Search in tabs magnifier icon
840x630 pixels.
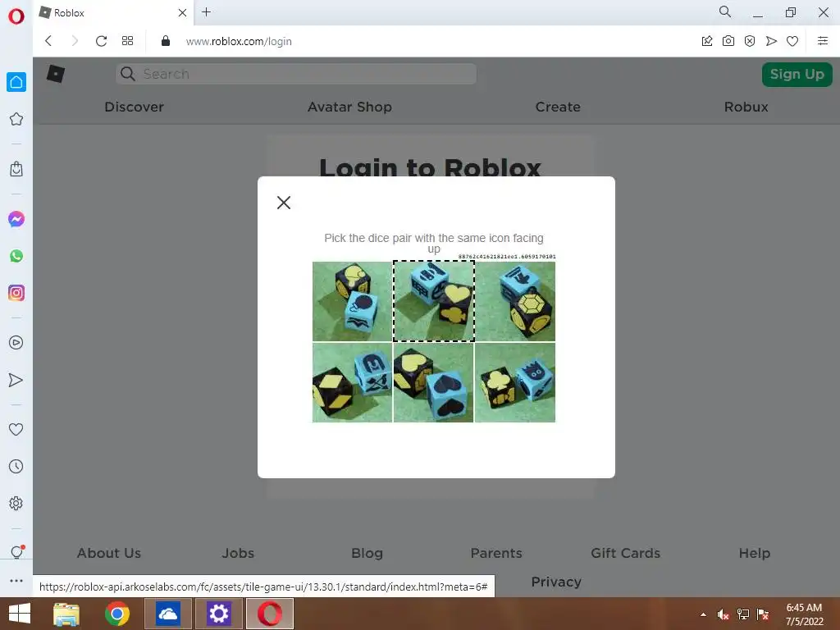point(725,11)
